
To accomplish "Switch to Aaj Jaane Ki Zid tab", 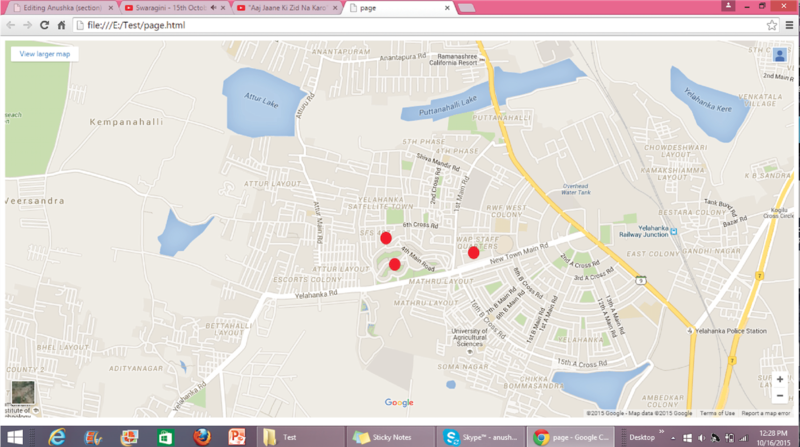I will tap(288, 7).
